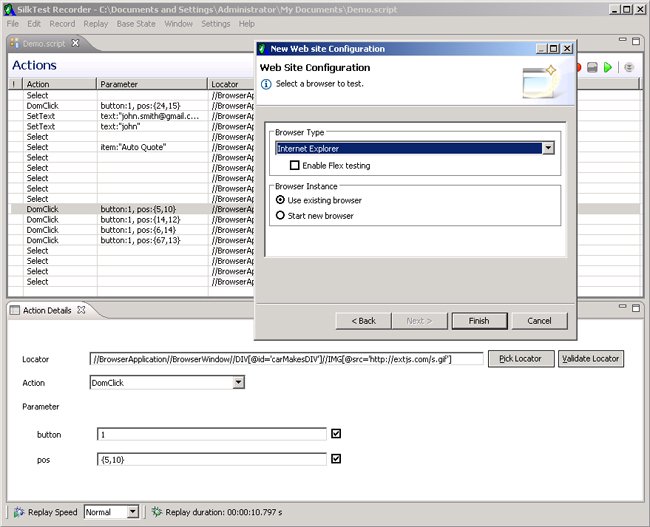Open the Browser Type dropdown
The width and height of the screenshot is (650, 527).
pos(548,148)
